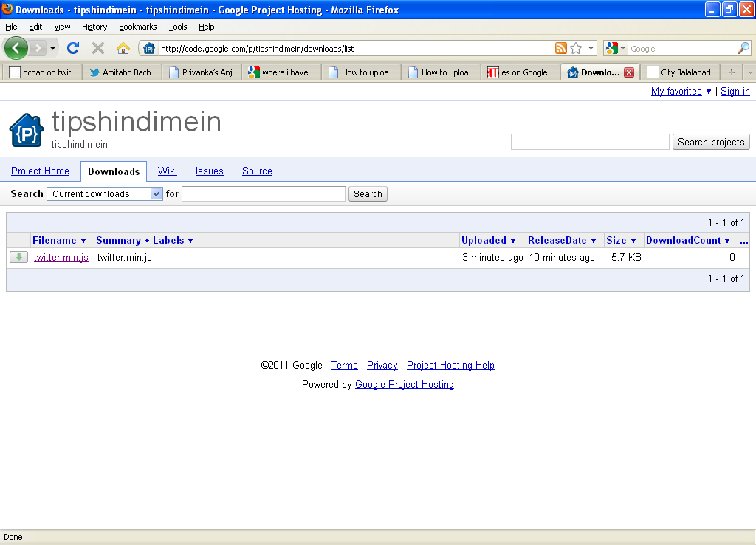This screenshot has width=756, height=545.
Task: Reload the page with the refresh icon
Action: click(x=73, y=48)
